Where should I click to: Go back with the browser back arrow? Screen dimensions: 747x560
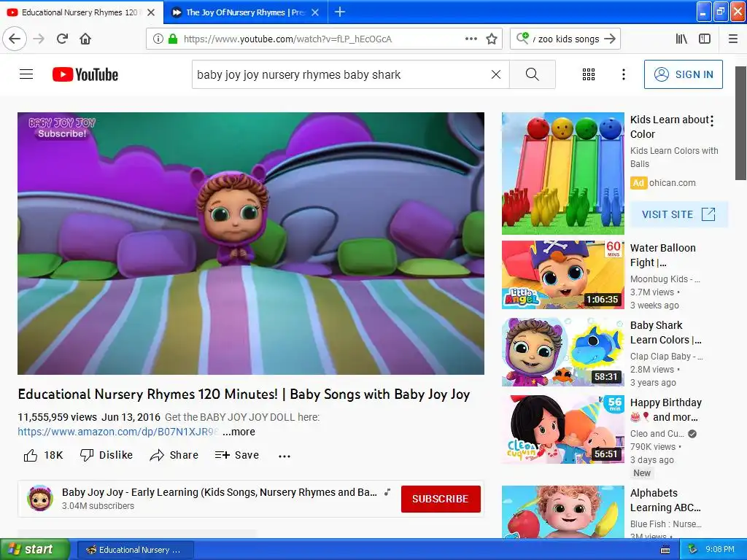tap(15, 39)
